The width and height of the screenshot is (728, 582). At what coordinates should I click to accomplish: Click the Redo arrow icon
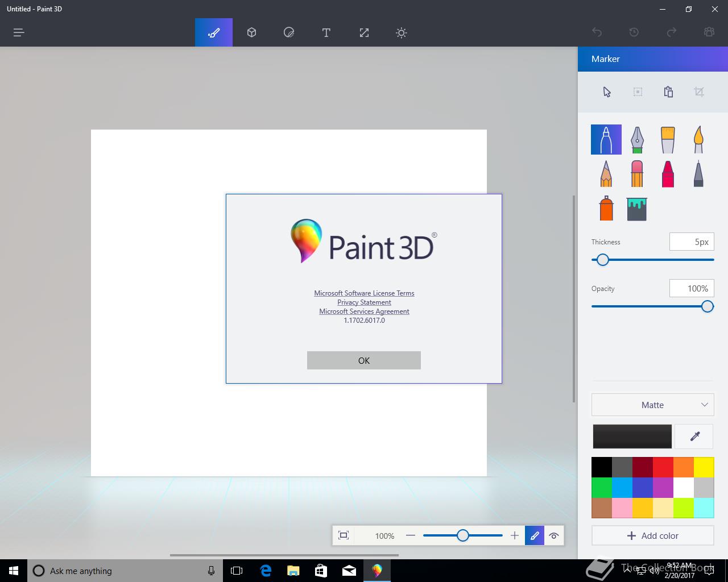click(672, 32)
